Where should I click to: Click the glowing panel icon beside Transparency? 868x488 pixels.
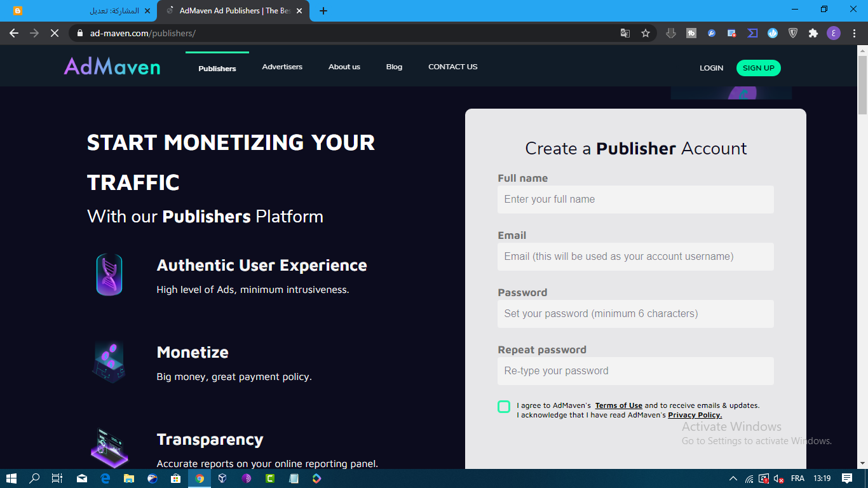pos(109,447)
